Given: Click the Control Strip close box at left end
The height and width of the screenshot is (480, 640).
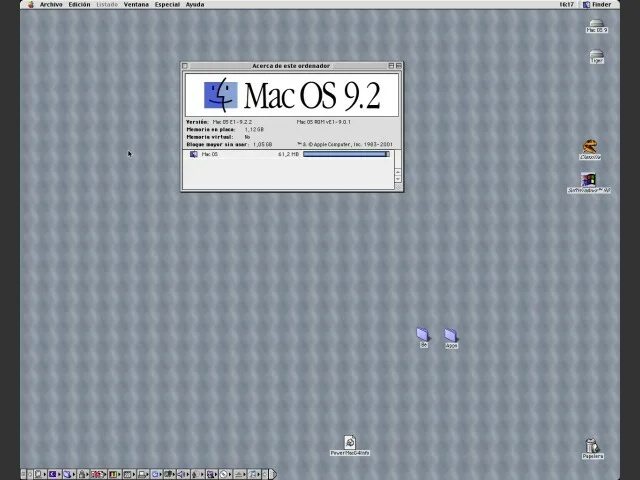Looking at the screenshot, I should click(23, 474).
